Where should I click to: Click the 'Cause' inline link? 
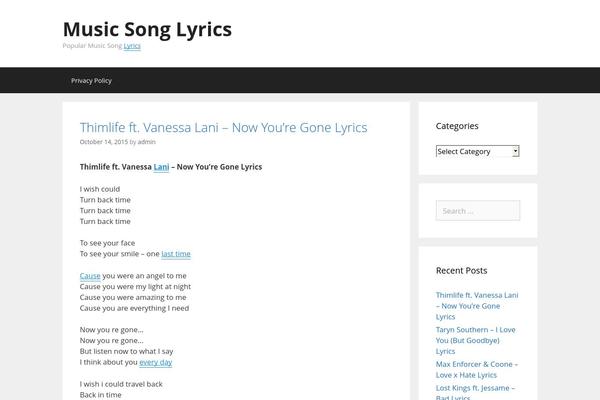point(90,275)
